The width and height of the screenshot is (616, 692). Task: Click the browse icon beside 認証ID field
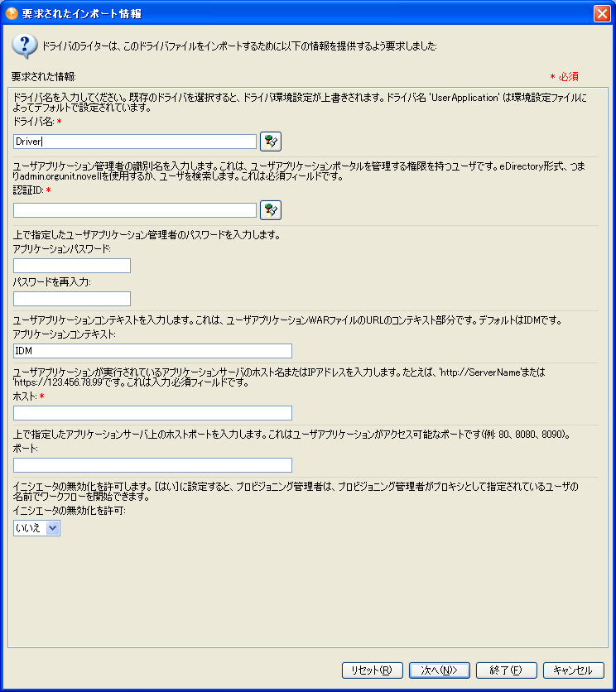[x=271, y=210]
